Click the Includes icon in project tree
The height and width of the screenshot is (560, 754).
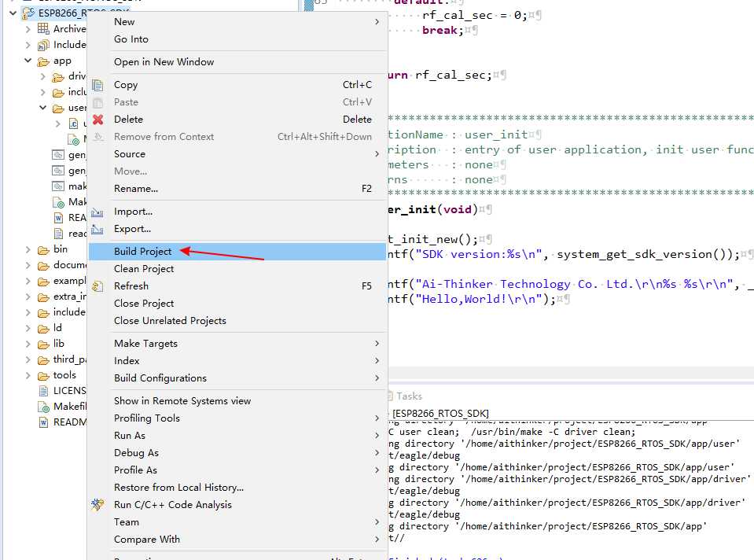[43, 45]
